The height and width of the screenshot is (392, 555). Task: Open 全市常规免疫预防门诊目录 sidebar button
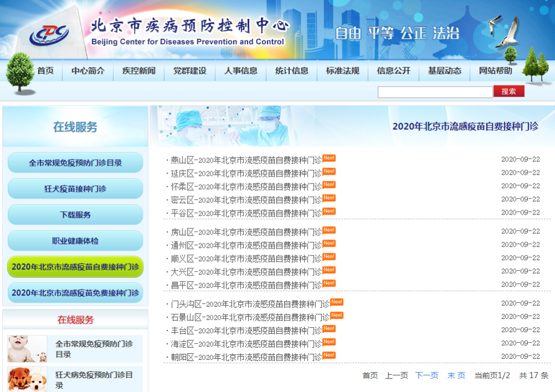tap(75, 163)
